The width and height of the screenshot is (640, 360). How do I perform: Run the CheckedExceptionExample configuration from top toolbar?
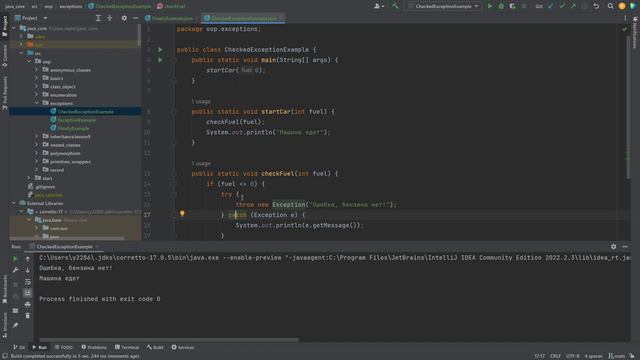coord(490,6)
